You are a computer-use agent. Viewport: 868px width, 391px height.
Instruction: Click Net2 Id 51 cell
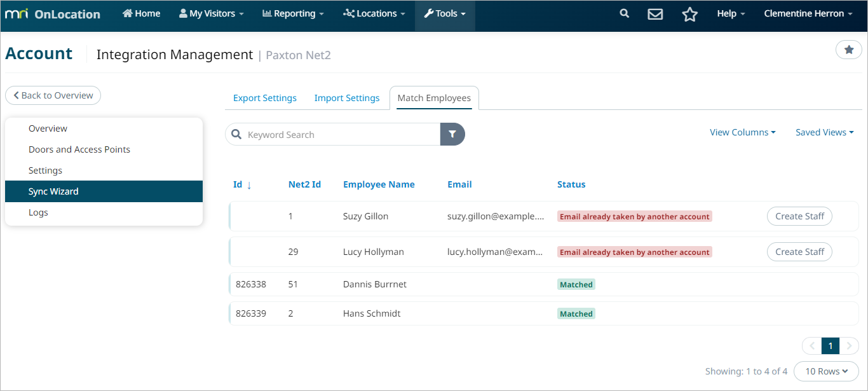[x=293, y=284]
